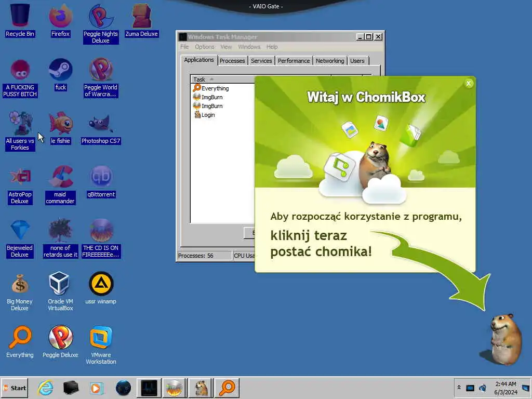Switch to the Processes tab

click(x=232, y=61)
